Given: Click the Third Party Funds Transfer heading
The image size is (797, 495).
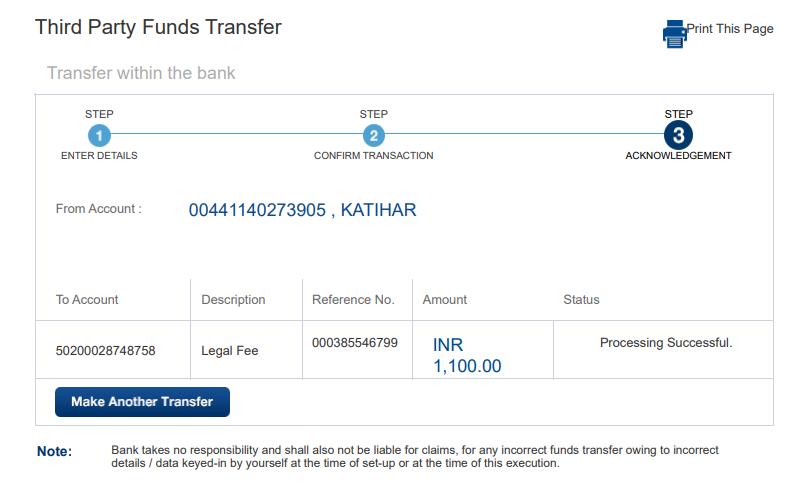Looking at the screenshot, I should pos(158,27).
